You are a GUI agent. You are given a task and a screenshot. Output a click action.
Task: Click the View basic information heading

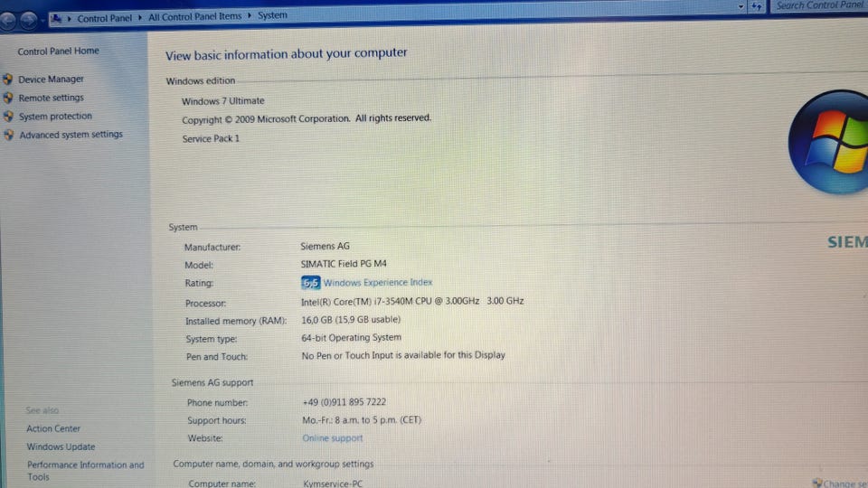(x=287, y=54)
